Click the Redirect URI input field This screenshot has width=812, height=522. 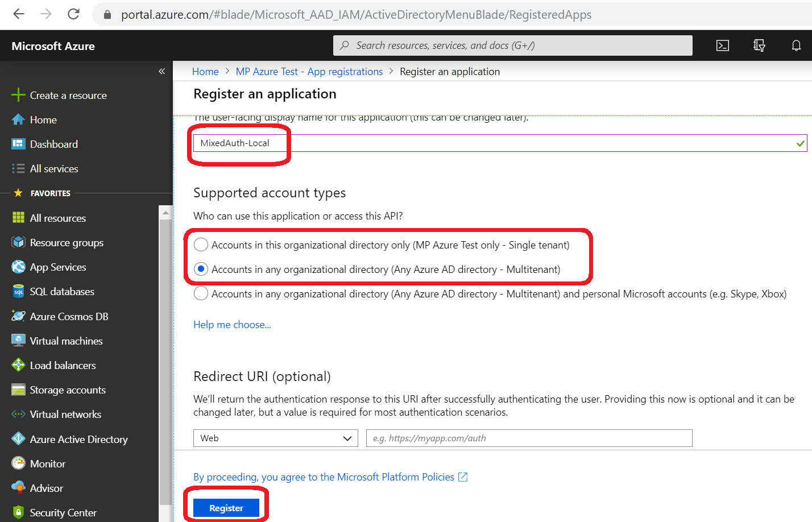[529, 438]
